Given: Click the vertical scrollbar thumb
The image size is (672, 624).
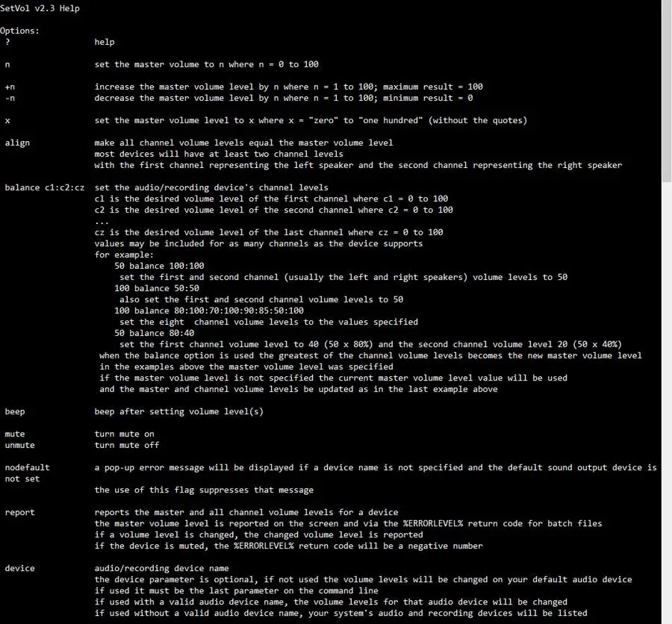Looking at the screenshot, I should pos(667,91).
